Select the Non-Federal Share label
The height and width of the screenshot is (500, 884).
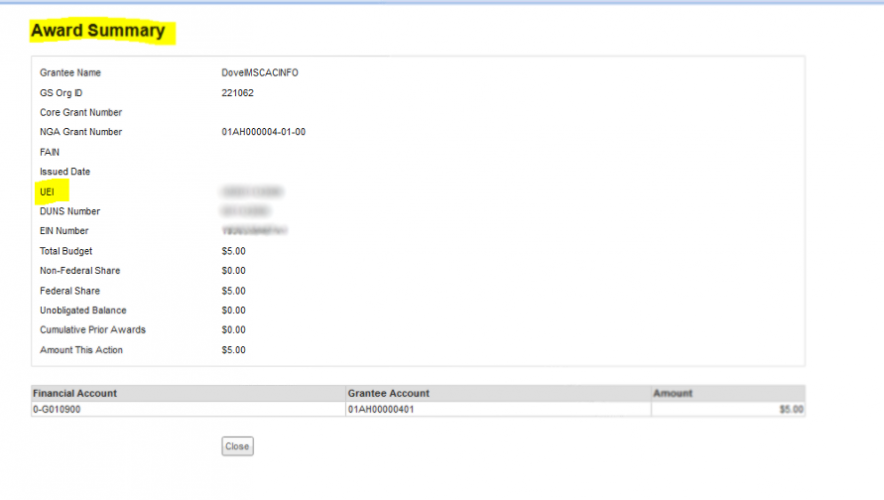(78, 270)
